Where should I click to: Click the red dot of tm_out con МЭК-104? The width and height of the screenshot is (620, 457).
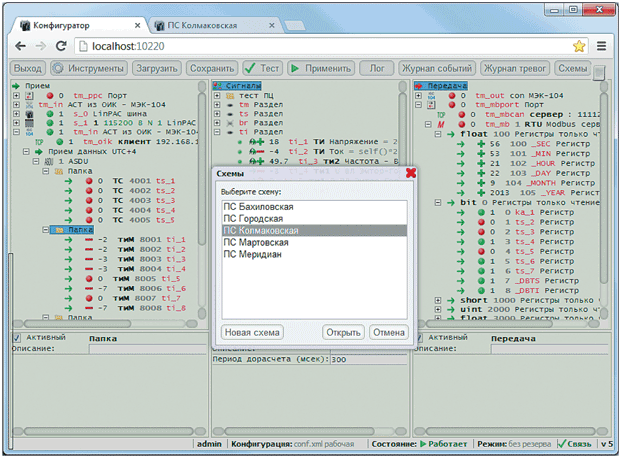[x=452, y=95]
